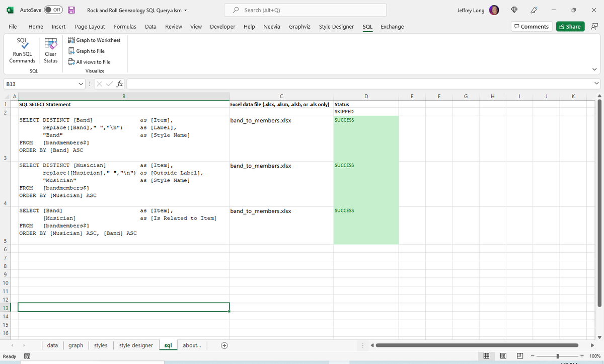The height and width of the screenshot is (364, 604).
Task: Click the Insert Function fx icon
Action: click(120, 84)
